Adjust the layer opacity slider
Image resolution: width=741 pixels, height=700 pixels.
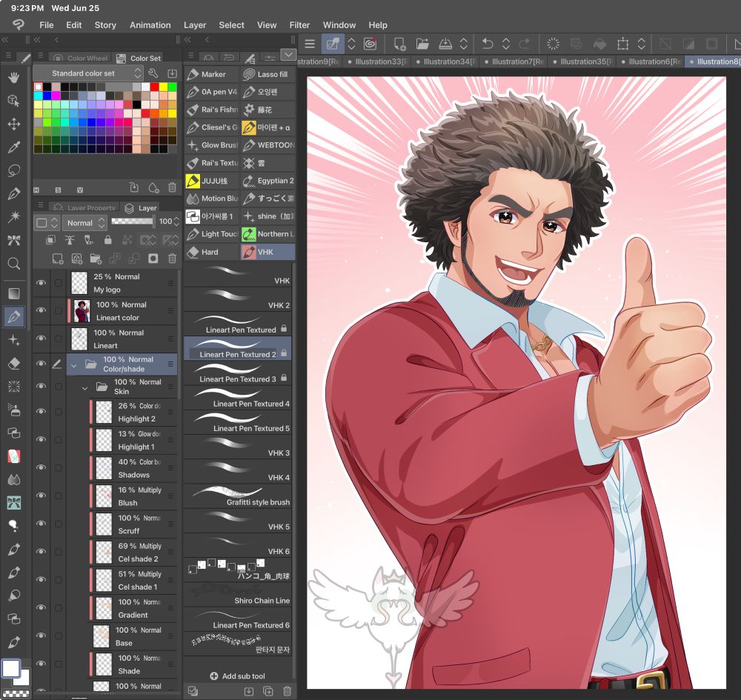click(133, 221)
